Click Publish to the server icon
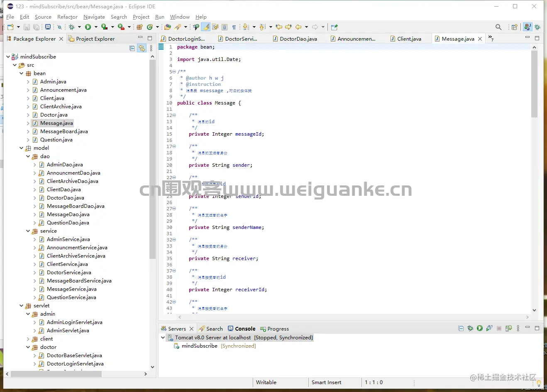Screen dimensions: 547x392 point(508,328)
